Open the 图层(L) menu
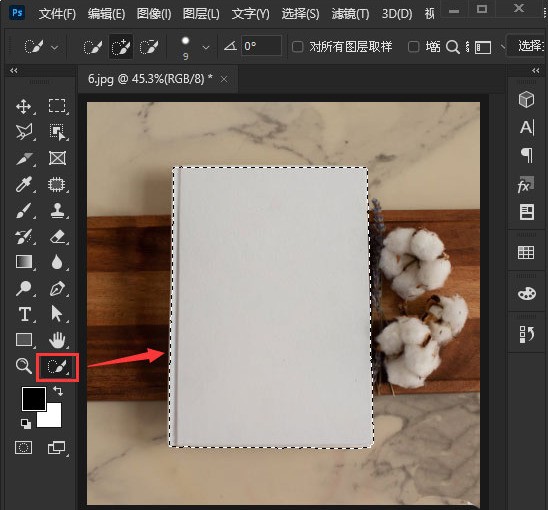 tap(201, 14)
